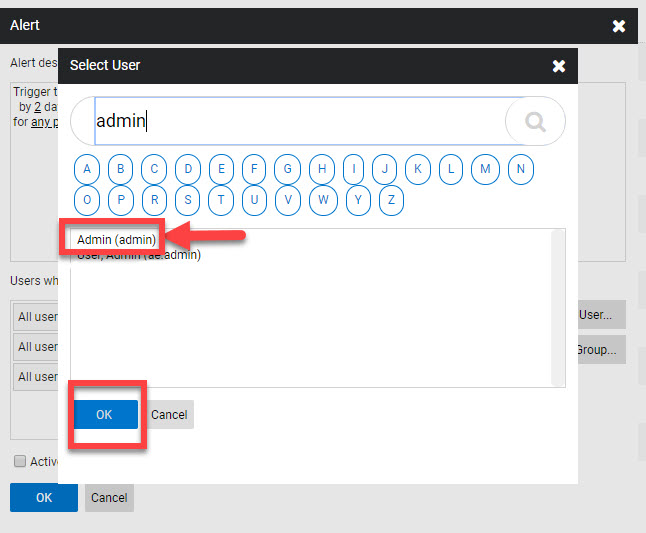Filter users by letter O
This screenshot has width=646, height=533.
(87, 200)
